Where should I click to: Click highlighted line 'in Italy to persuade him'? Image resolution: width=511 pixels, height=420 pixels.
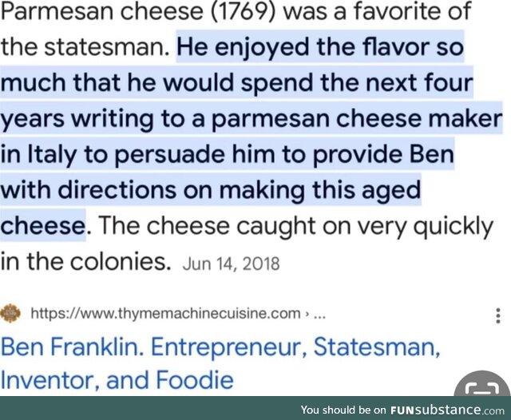[227, 154]
